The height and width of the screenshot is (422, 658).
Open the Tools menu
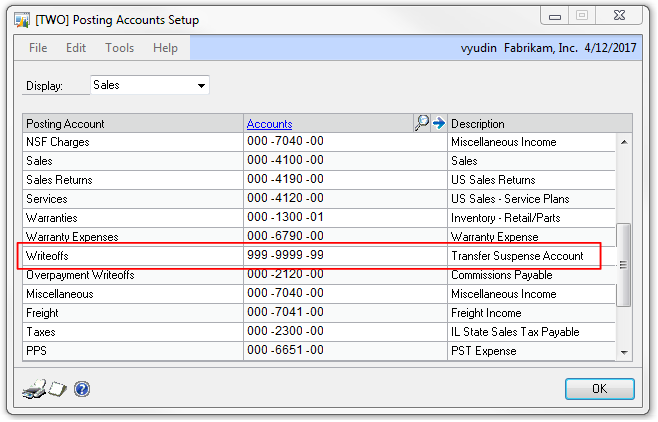(x=119, y=48)
